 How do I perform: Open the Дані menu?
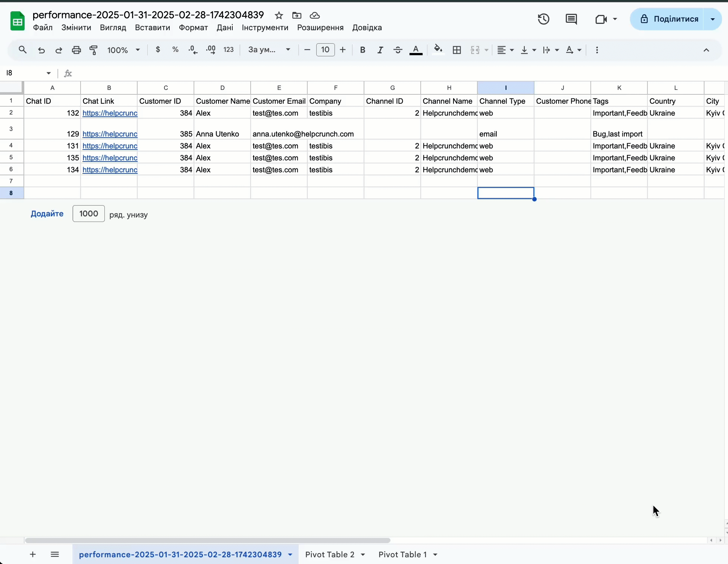(225, 28)
